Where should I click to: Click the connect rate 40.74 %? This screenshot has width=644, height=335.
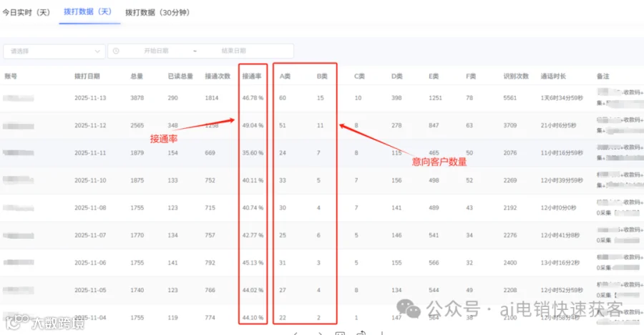point(253,208)
